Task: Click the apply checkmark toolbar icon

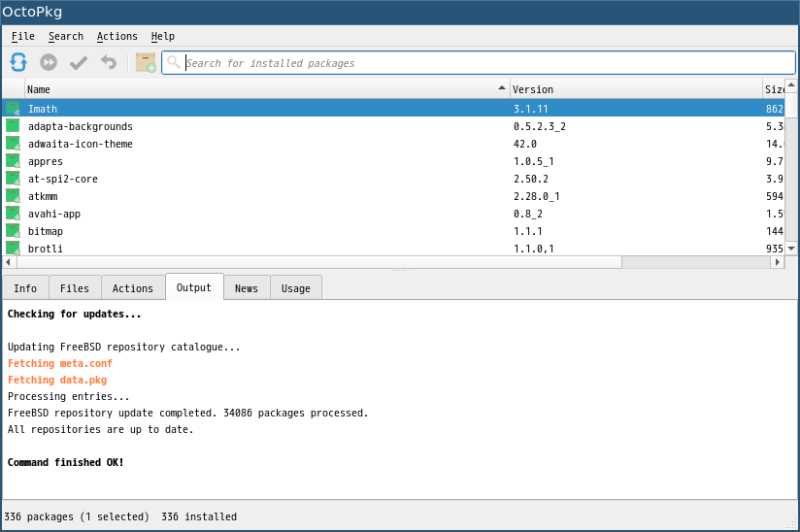Action: [79, 63]
